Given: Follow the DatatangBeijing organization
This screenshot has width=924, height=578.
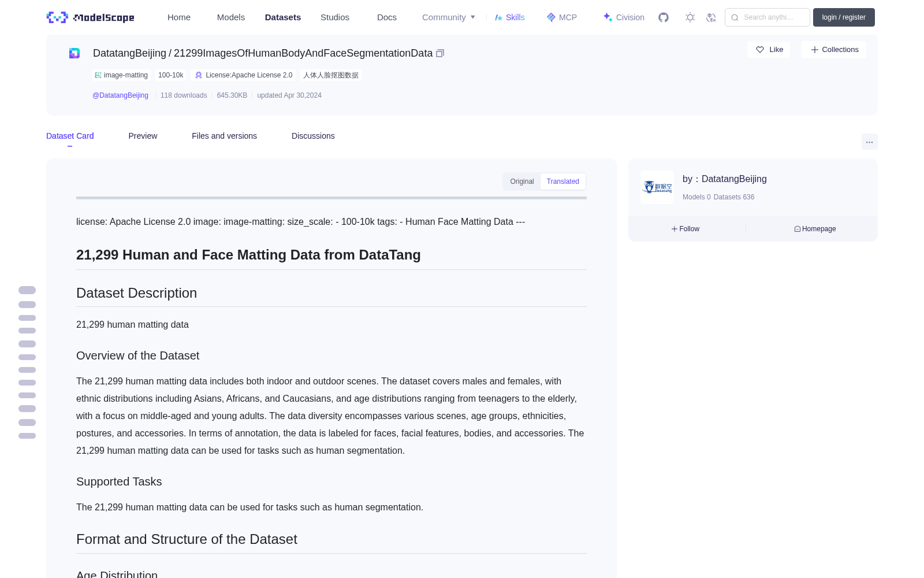Looking at the screenshot, I should [685, 229].
